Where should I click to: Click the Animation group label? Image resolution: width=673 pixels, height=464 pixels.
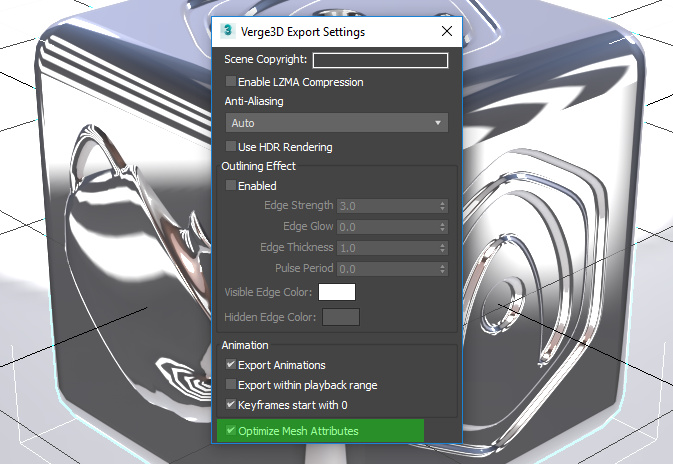(245, 345)
